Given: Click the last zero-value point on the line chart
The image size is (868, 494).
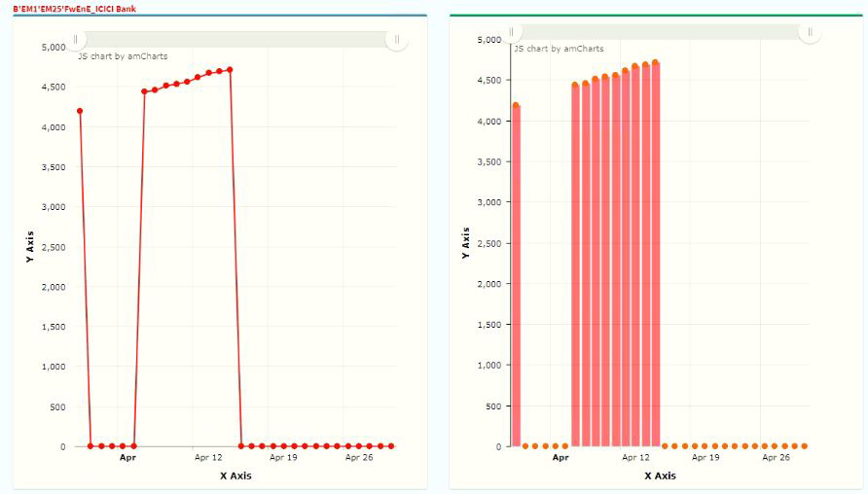Looking at the screenshot, I should coord(391,446).
